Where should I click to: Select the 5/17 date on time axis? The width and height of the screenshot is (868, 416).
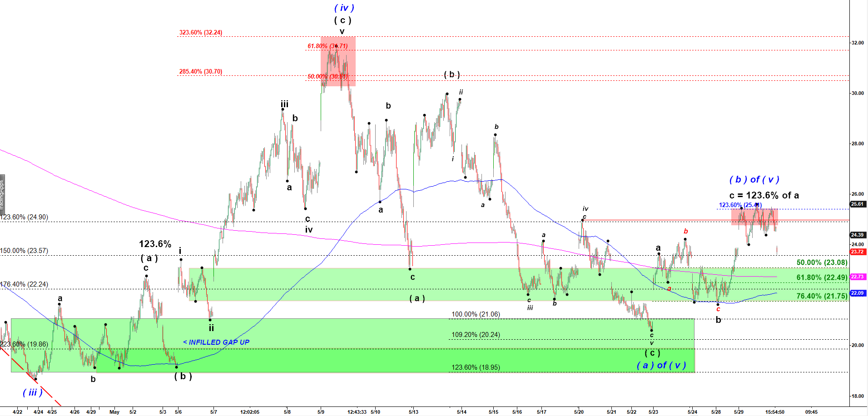tap(541, 412)
